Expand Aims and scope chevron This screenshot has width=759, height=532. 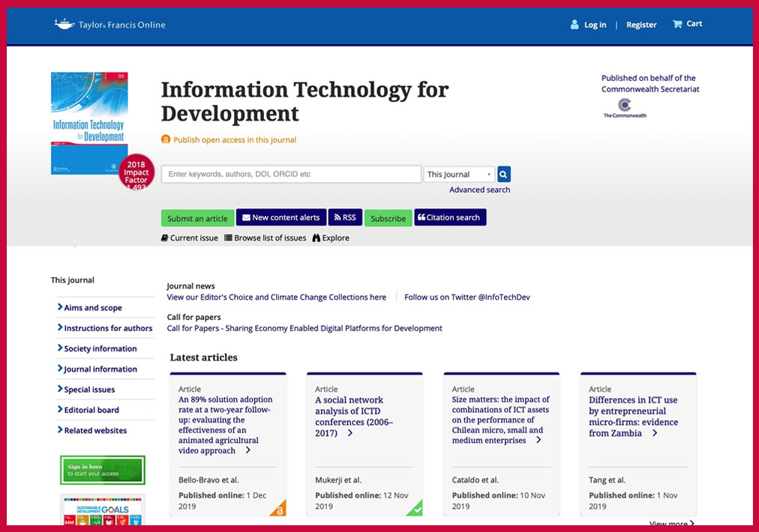(x=60, y=307)
